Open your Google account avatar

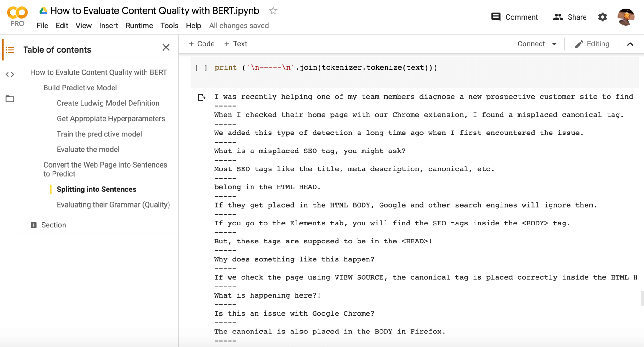(x=626, y=17)
